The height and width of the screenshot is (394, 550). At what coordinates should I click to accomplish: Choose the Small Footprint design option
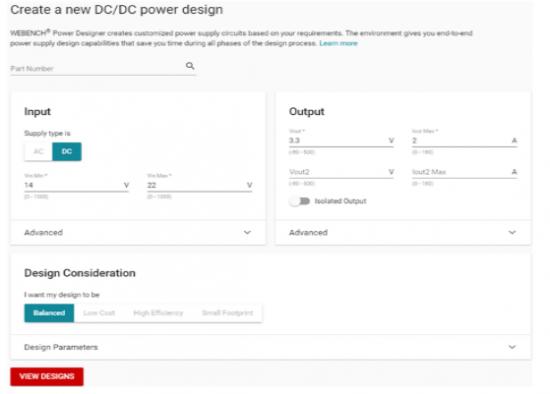pos(227,313)
